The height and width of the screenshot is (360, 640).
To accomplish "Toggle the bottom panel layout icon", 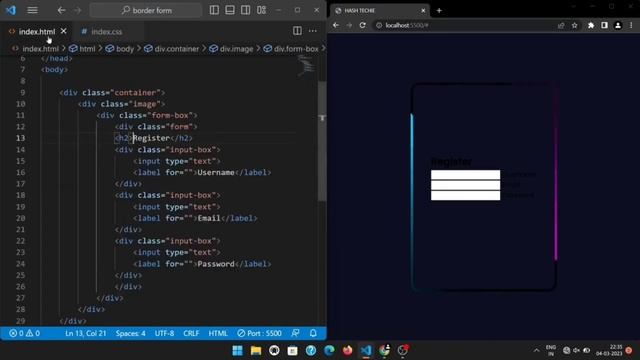I will click(230, 10).
